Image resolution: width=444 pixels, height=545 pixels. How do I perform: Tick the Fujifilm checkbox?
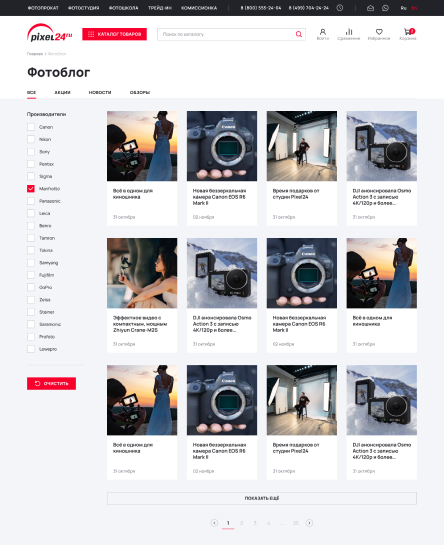click(x=31, y=275)
